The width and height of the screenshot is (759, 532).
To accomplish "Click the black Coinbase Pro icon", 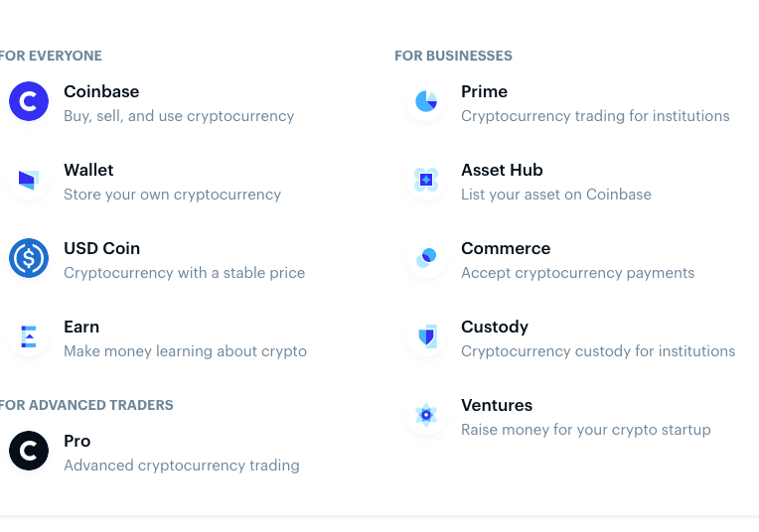I will click(x=29, y=451).
